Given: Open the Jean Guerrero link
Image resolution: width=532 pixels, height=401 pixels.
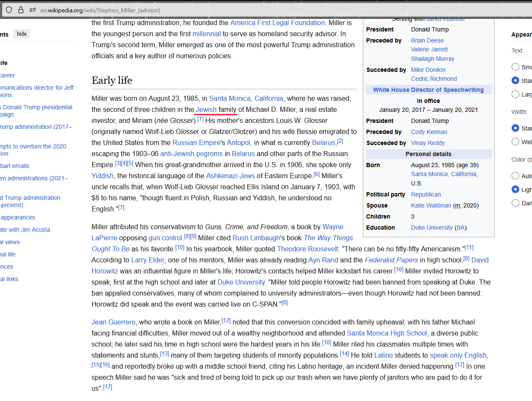Looking at the screenshot, I should pyautogui.click(x=113, y=322).
